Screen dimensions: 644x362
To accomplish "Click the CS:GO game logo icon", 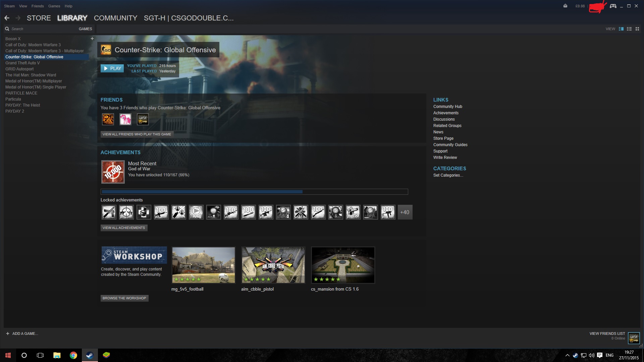I will click(x=106, y=50).
